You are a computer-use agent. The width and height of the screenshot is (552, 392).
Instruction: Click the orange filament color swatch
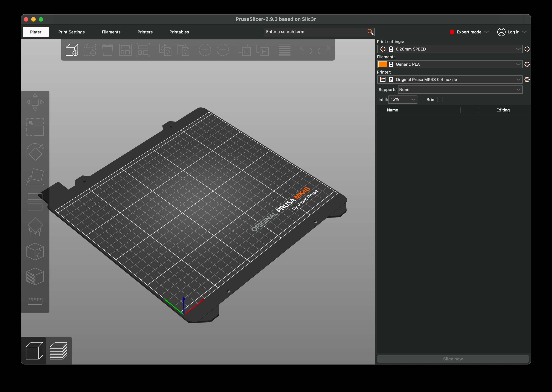tap(382, 64)
